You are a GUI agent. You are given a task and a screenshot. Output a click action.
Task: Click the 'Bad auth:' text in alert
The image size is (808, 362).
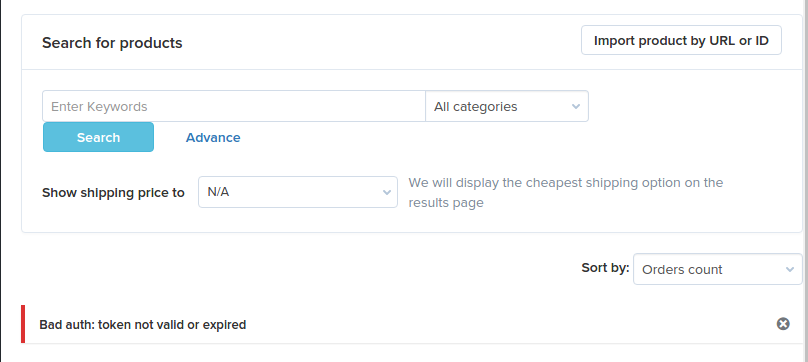(67, 325)
